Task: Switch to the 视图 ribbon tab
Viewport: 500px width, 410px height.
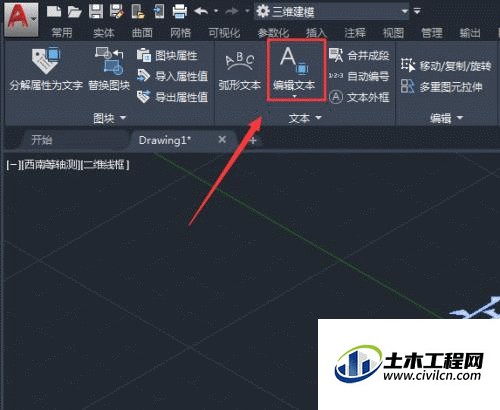Action: click(394, 33)
